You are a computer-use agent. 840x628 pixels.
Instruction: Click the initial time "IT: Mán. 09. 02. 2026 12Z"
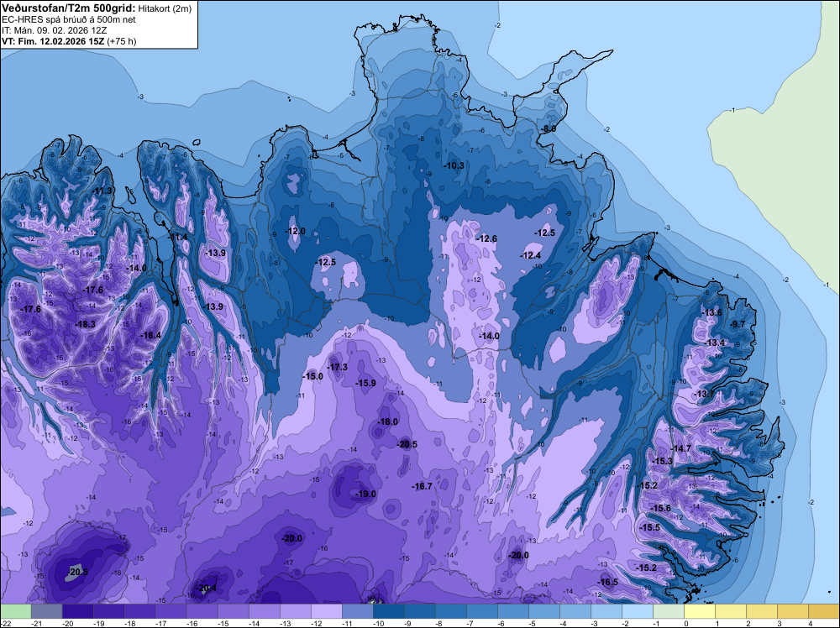click(54, 30)
